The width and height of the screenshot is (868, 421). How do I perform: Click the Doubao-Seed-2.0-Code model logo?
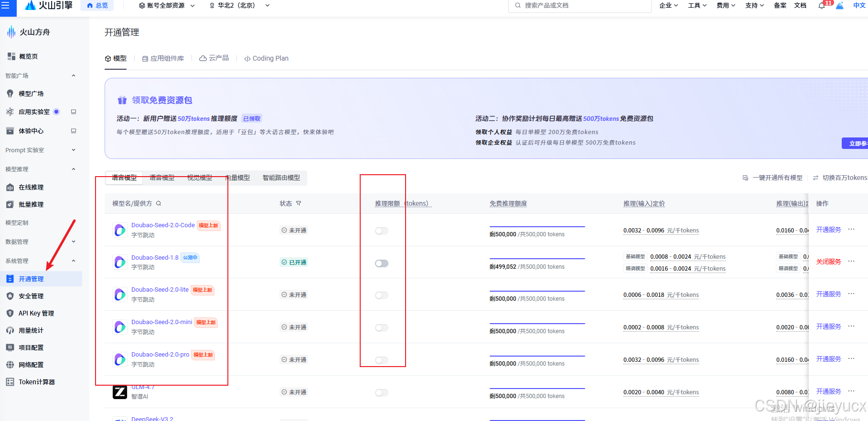(120, 230)
